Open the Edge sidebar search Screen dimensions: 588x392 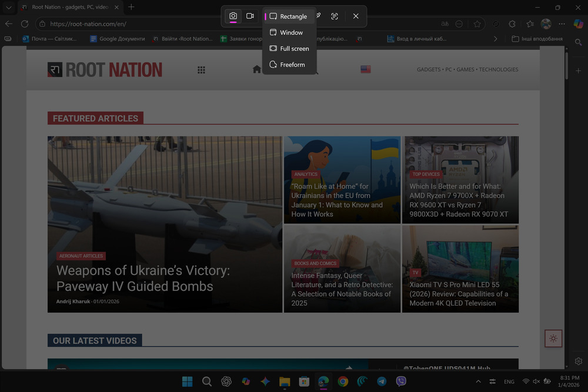[x=579, y=42]
